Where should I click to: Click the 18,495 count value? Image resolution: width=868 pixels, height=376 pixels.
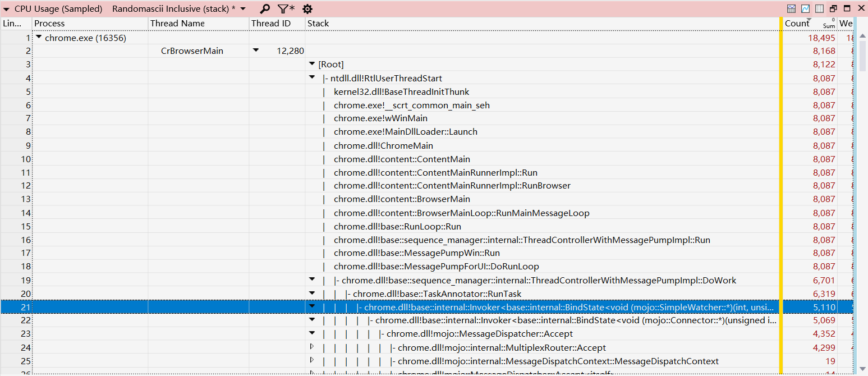[x=821, y=38]
